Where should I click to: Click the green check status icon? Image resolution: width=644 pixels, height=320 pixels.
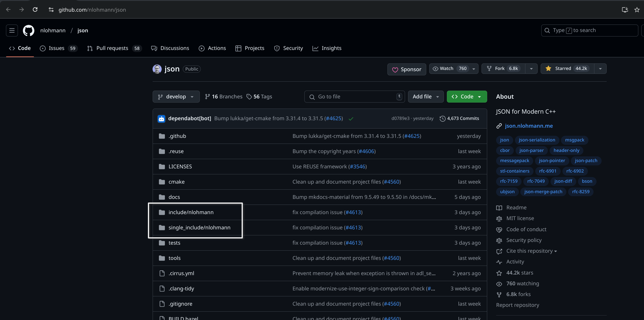351,119
